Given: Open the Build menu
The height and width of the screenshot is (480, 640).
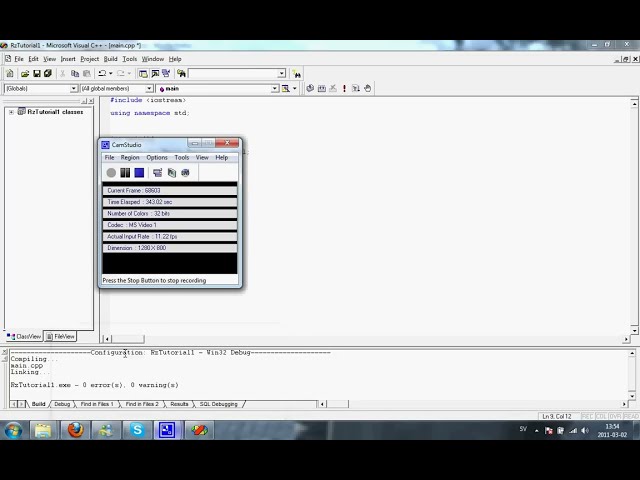Looking at the screenshot, I should [x=110, y=59].
